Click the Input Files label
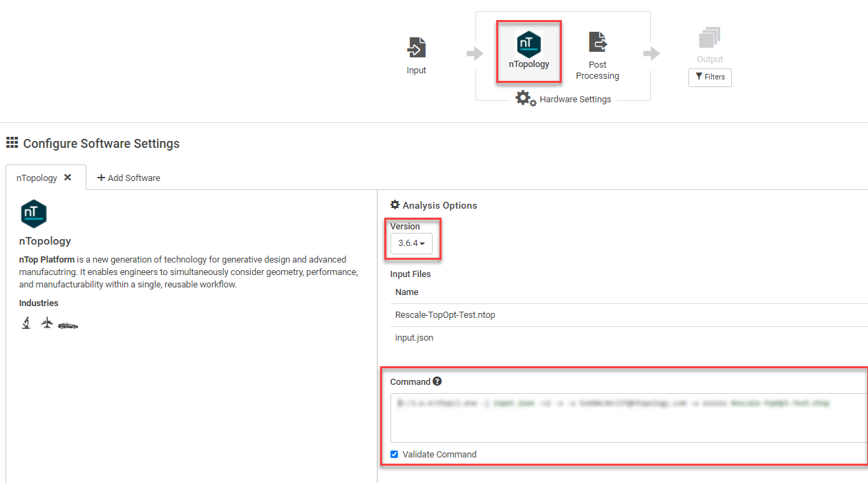 pyautogui.click(x=411, y=274)
